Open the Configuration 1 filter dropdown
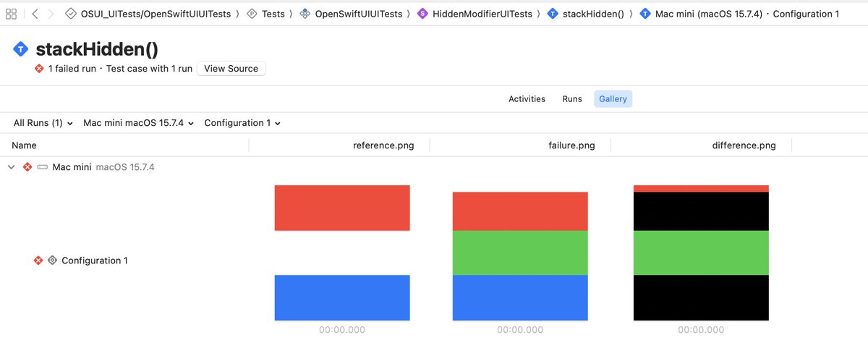The height and width of the screenshot is (343, 868). (242, 123)
